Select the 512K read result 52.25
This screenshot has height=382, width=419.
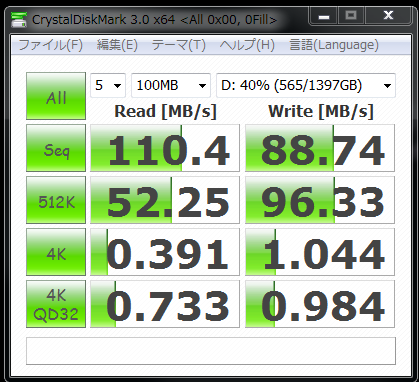(x=165, y=200)
